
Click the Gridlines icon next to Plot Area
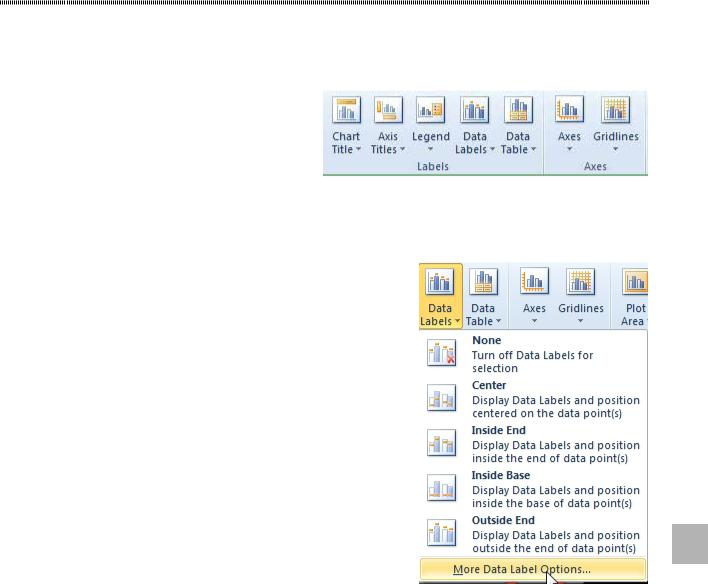581,281
